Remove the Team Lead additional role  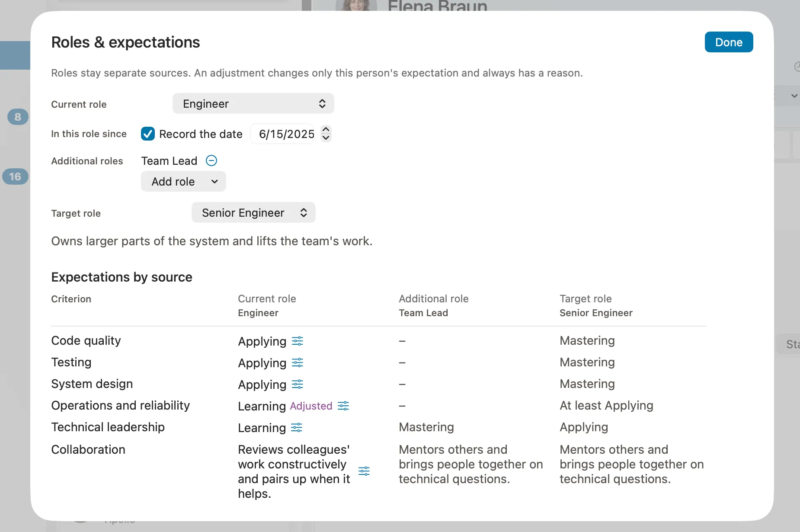(x=211, y=160)
